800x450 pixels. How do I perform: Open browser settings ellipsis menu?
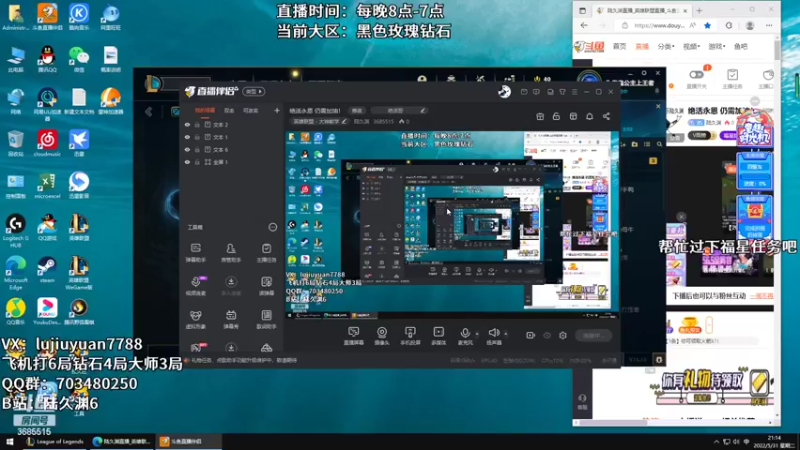[769, 25]
